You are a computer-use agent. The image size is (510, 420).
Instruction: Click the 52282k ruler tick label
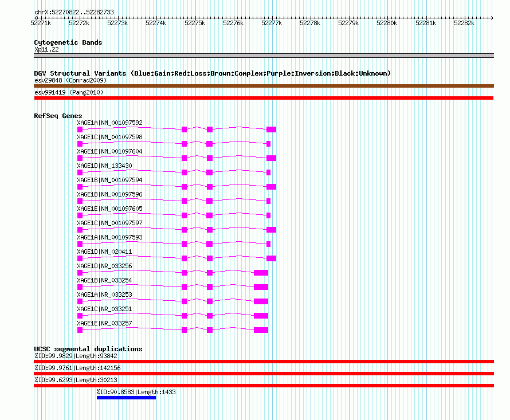pyautogui.click(x=464, y=23)
